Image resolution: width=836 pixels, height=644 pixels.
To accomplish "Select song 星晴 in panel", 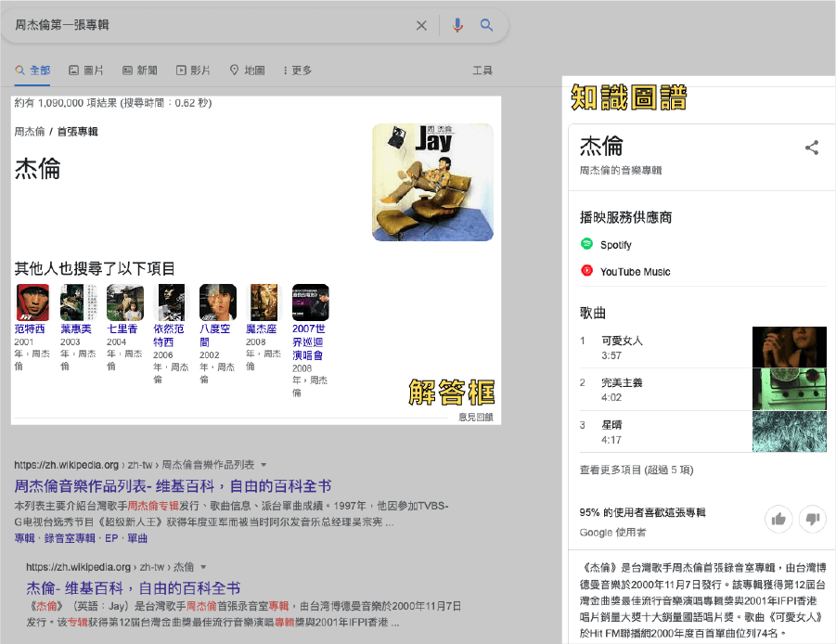I will (611, 425).
